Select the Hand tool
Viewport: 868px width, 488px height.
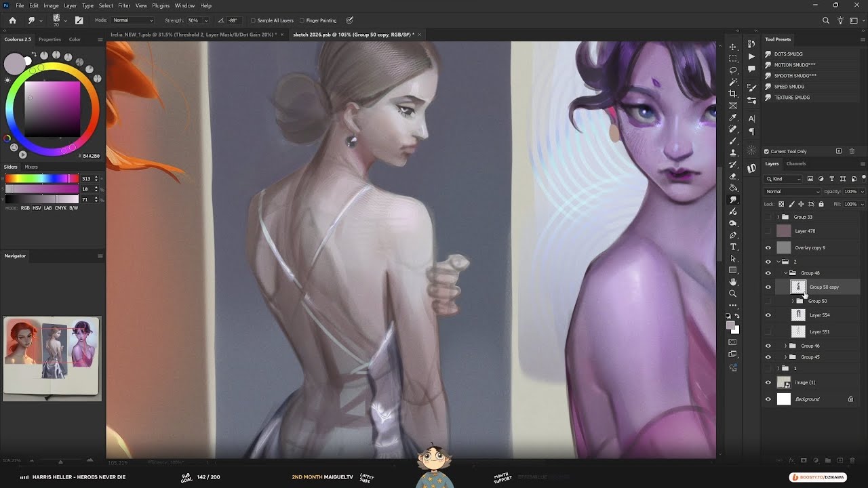coord(732,282)
